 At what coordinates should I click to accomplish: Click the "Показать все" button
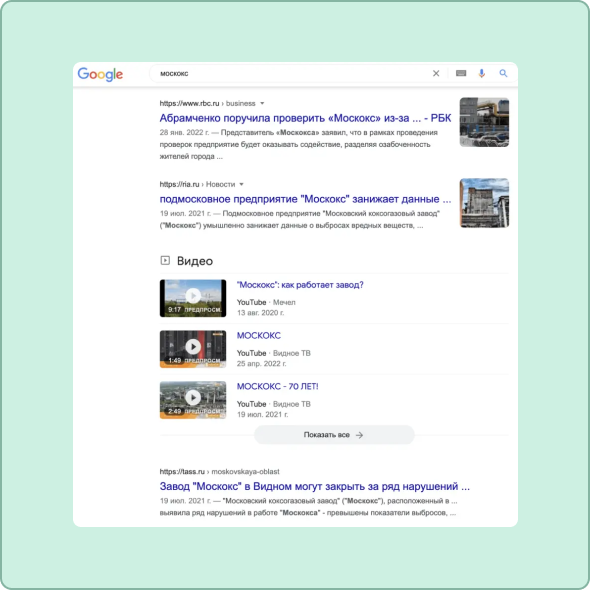tap(334, 435)
